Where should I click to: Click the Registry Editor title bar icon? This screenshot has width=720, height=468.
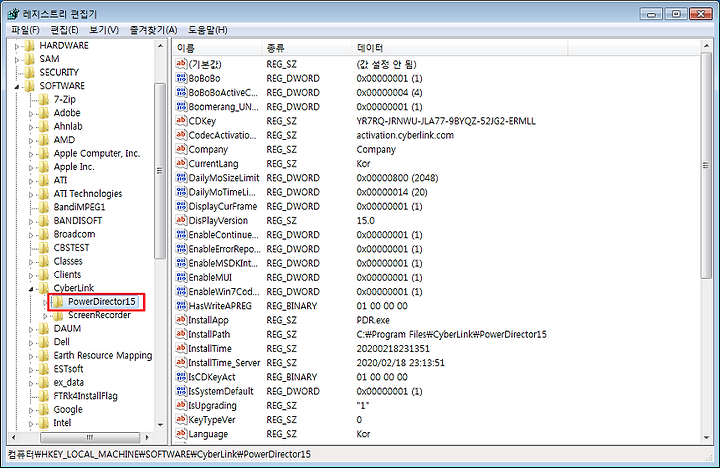pyautogui.click(x=13, y=14)
